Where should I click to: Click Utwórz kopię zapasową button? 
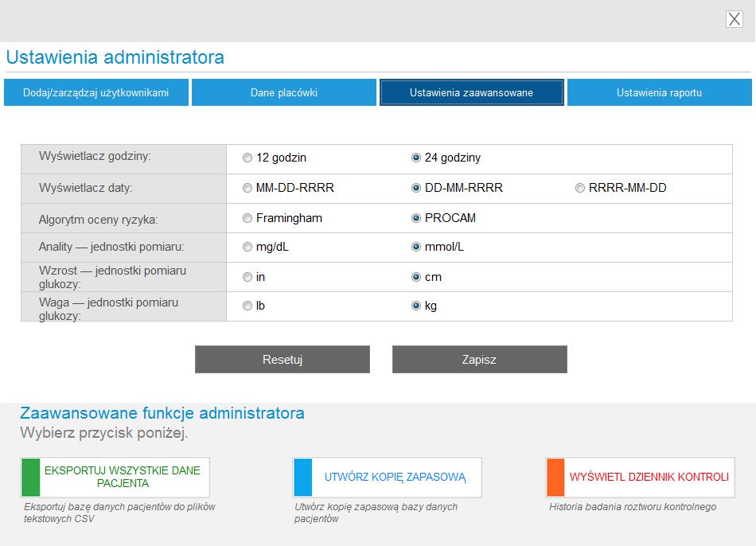pos(387,477)
